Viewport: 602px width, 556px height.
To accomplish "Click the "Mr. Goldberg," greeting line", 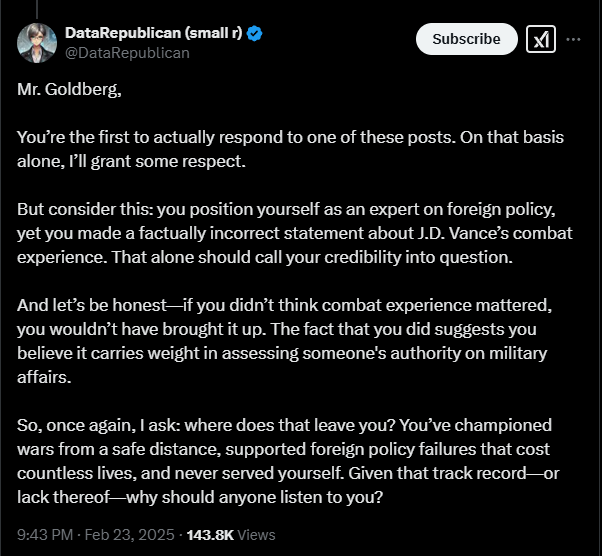I will (69, 89).
